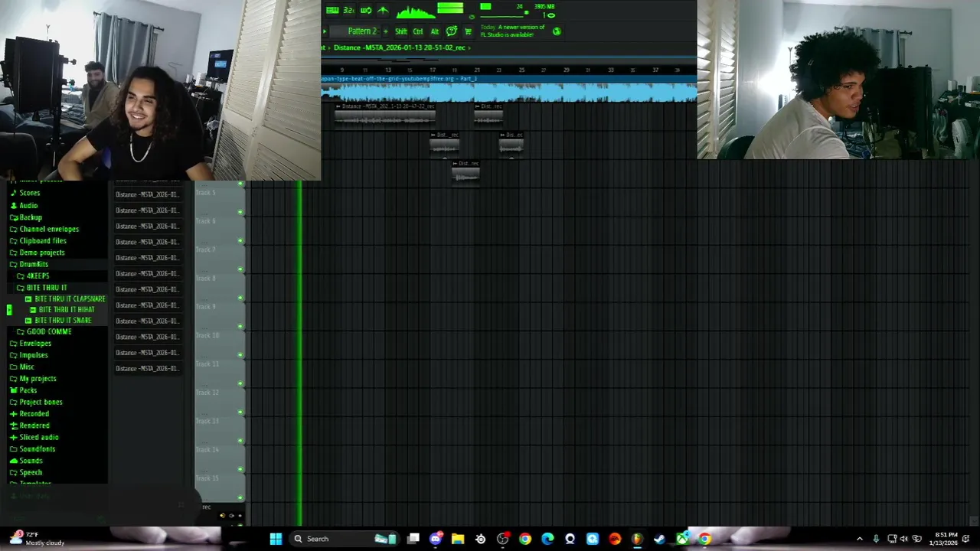The height and width of the screenshot is (551, 980).
Task: Click the small clock icon under CPU meter
Action: click(472, 16)
